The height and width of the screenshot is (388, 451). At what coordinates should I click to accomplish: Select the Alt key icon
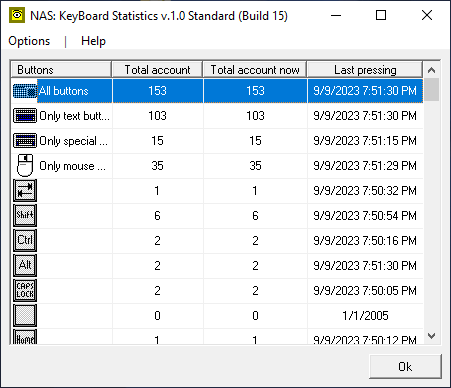pos(25,266)
